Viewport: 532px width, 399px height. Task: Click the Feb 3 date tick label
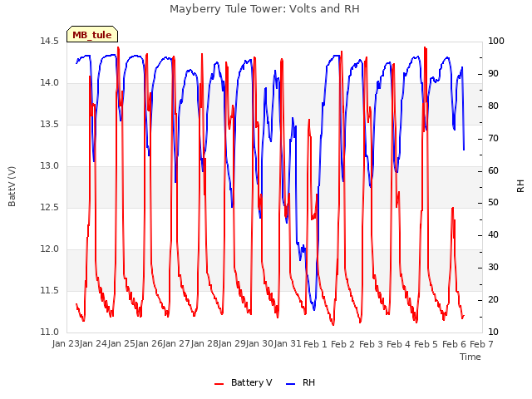pyautogui.click(x=371, y=344)
